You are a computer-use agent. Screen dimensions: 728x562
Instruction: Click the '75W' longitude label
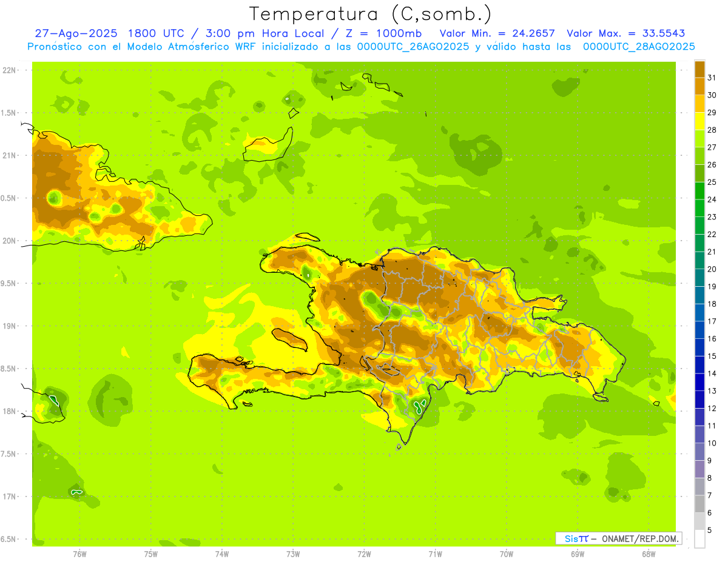click(150, 554)
